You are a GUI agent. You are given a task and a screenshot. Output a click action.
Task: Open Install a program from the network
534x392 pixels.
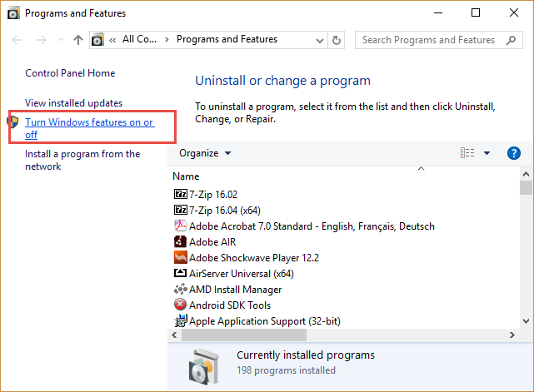pyautogui.click(x=82, y=160)
